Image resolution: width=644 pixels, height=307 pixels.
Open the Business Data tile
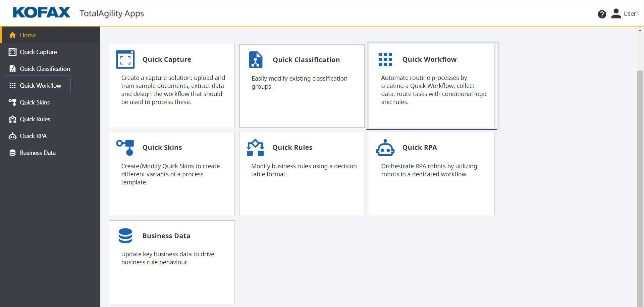click(x=171, y=262)
